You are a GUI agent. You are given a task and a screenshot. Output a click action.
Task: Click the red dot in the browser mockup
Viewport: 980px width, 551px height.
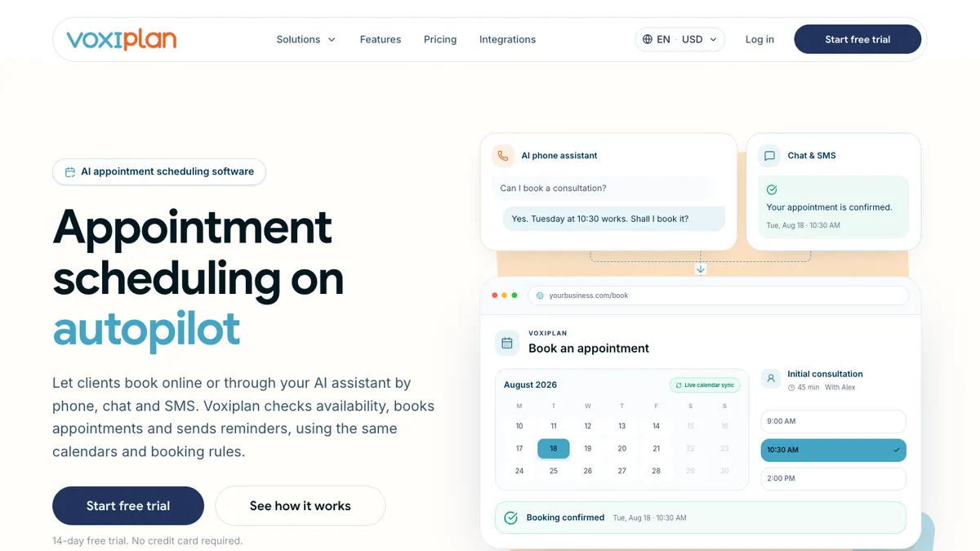tap(495, 295)
